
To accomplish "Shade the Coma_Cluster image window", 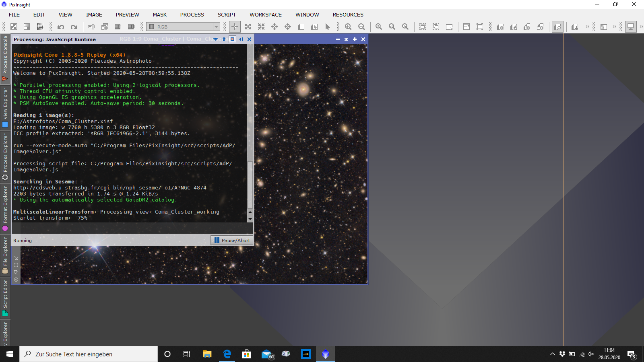I will click(x=346, y=39).
